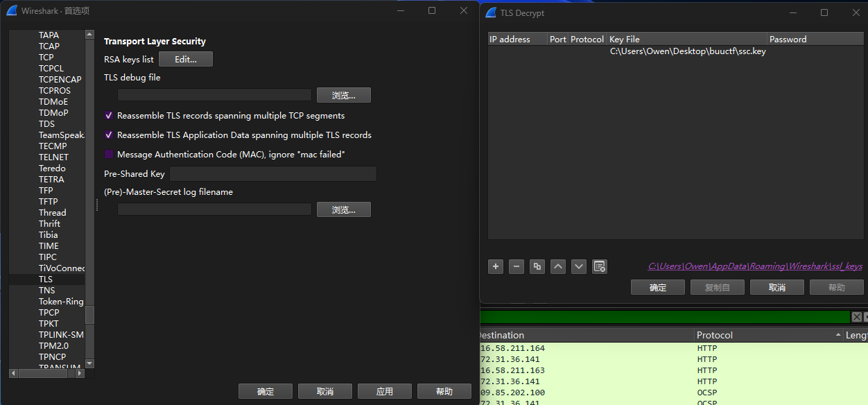Click the Master-Secret log filename input field
Viewport: 868px width, 405px height.
[x=214, y=209]
